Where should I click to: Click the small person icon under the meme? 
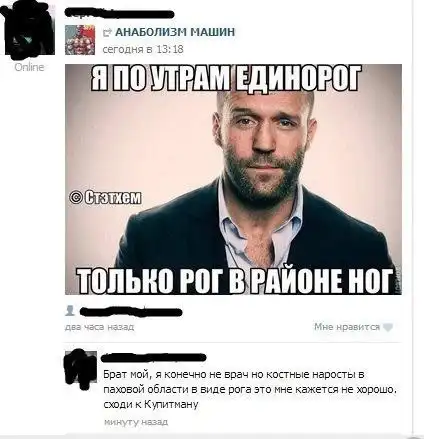pyautogui.click(x=70, y=310)
